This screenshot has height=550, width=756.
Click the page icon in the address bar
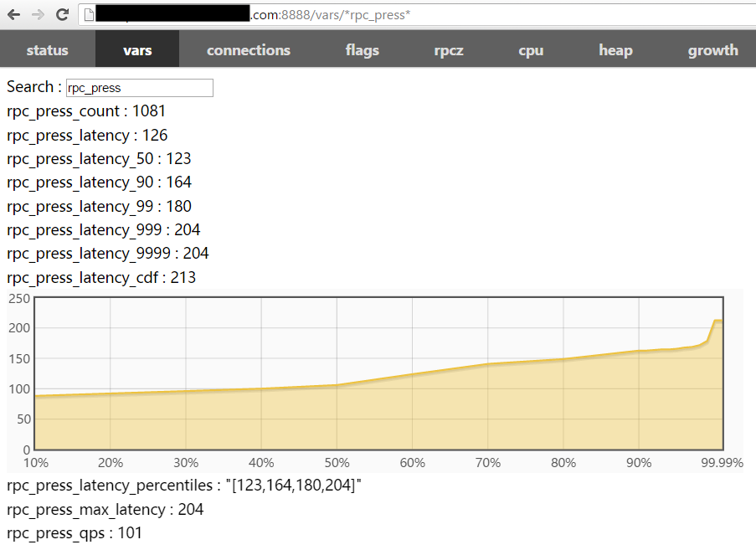[x=87, y=15]
